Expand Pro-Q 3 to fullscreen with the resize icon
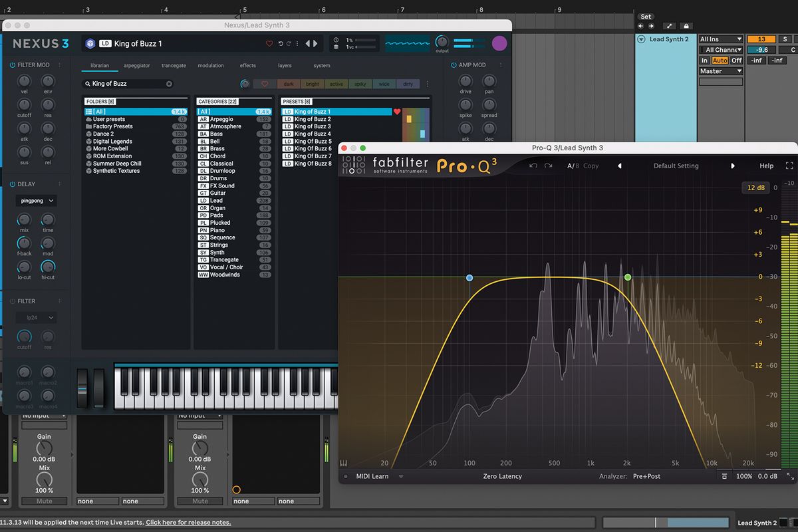This screenshot has width=798, height=532. tap(789, 166)
